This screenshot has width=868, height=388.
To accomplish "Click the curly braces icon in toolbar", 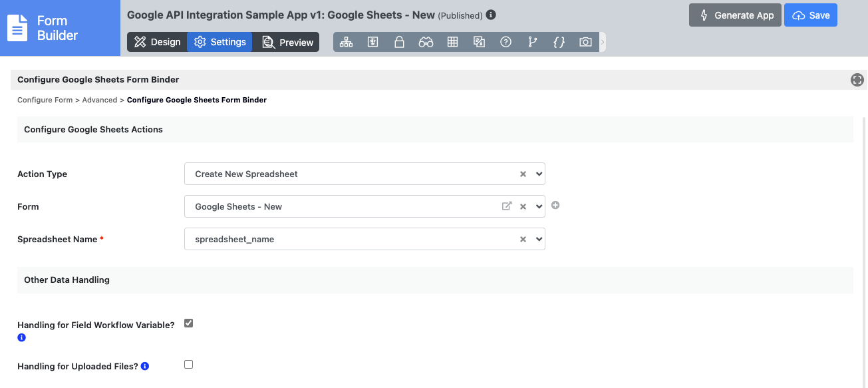I will pyautogui.click(x=559, y=42).
